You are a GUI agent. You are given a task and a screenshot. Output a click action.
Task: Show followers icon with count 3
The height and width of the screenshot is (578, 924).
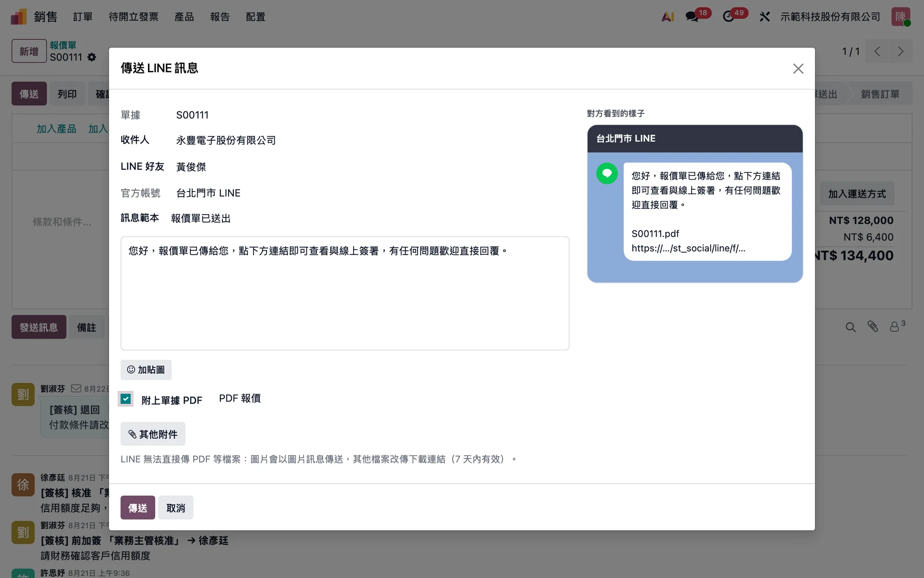(x=897, y=326)
